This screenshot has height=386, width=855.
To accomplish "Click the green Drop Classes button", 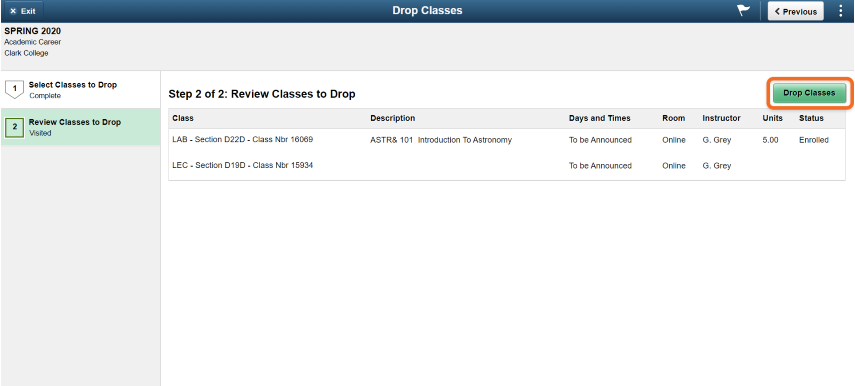I will click(809, 93).
